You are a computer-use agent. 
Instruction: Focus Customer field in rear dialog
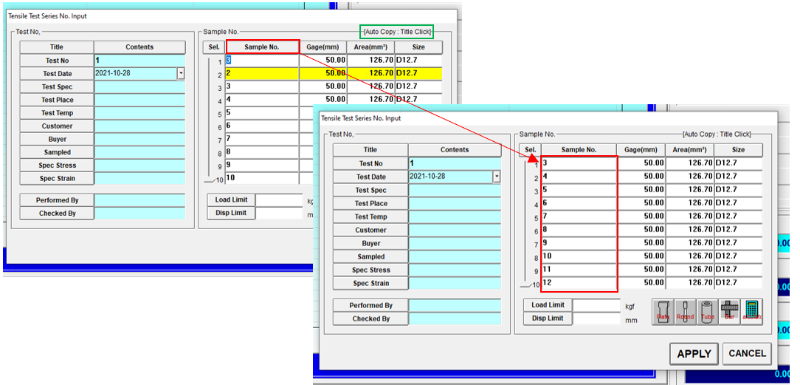139,126
